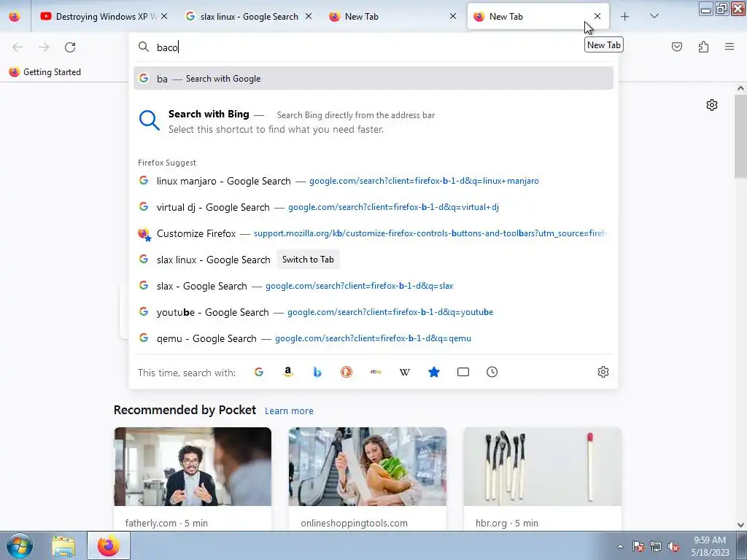Click Learn more link by Pocket
Viewport: 747px width, 560px height.
coord(289,411)
